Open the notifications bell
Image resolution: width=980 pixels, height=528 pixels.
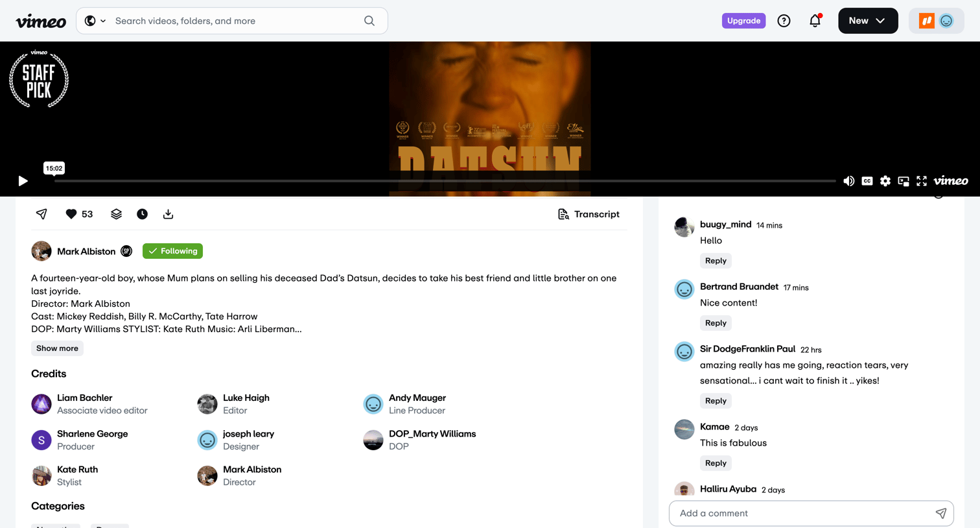815,21
